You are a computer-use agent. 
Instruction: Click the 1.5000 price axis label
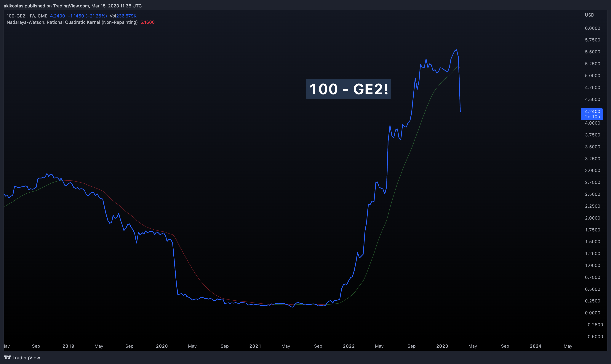click(x=592, y=242)
